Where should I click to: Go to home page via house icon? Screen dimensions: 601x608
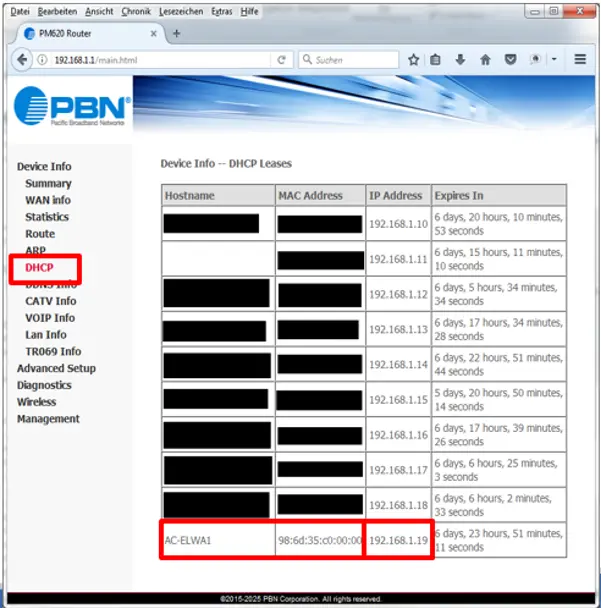click(485, 60)
